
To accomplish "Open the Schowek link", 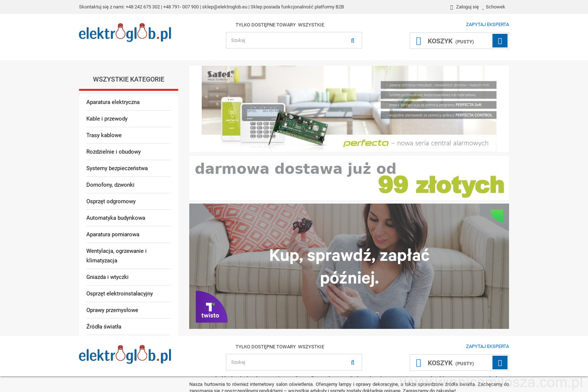I will coord(495,7).
